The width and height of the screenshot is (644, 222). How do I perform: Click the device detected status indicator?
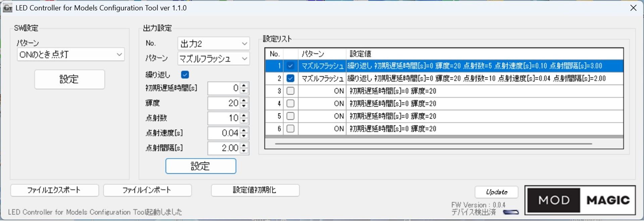click(511, 212)
